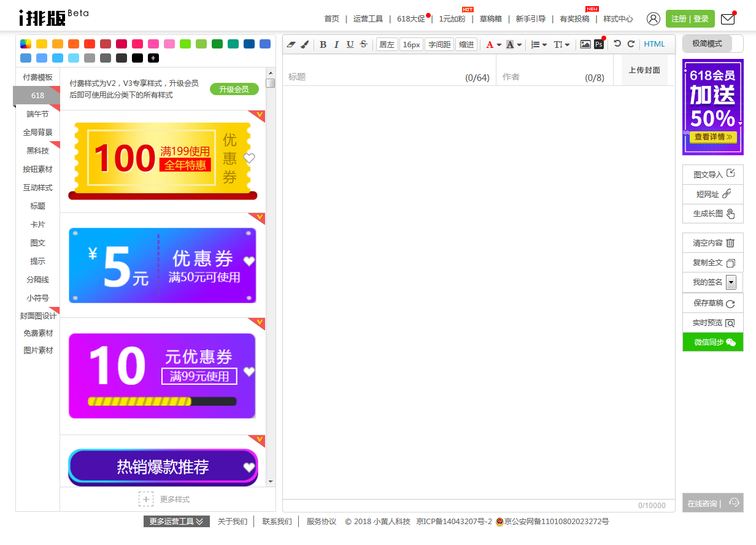Image resolution: width=756 pixels, height=545 pixels.
Task: Click 清空内容 trash button
Action: [713, 243]
